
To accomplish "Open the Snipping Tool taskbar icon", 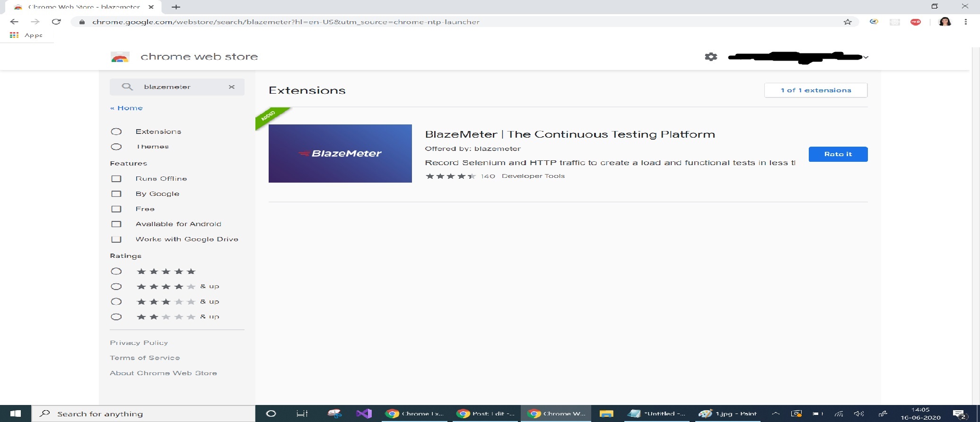I will click(334, 413).
